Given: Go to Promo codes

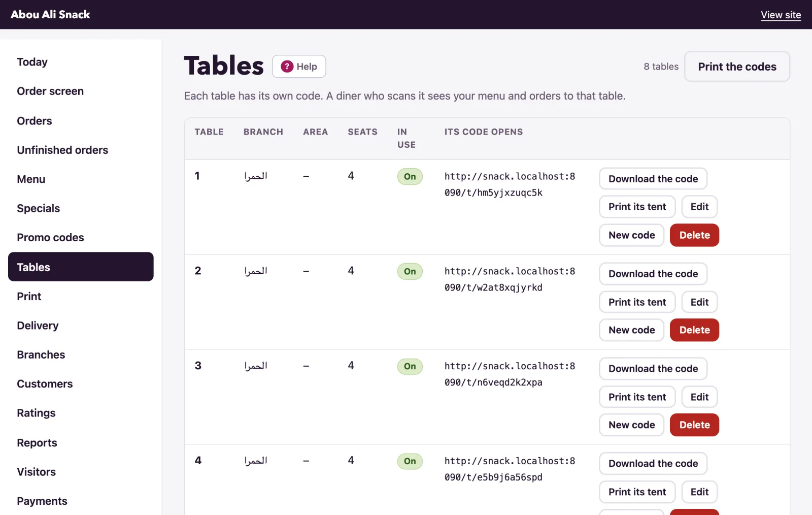Looking at the screenshot, I should pos(81,238).
